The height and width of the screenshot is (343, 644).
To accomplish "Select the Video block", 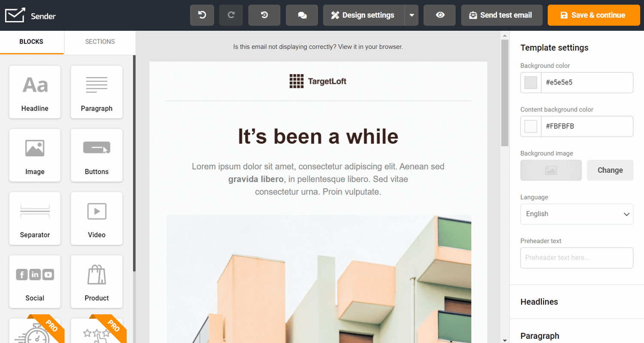I will [97, 218].
